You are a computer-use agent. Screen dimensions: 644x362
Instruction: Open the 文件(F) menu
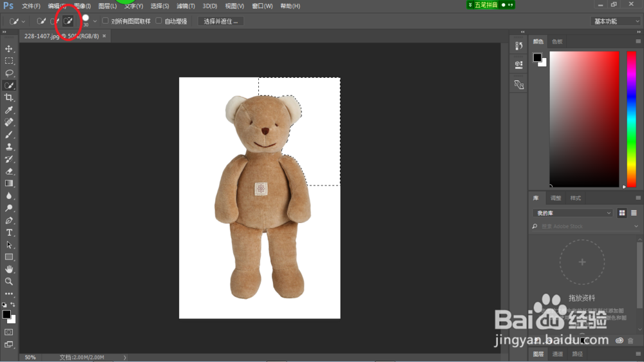31,6
